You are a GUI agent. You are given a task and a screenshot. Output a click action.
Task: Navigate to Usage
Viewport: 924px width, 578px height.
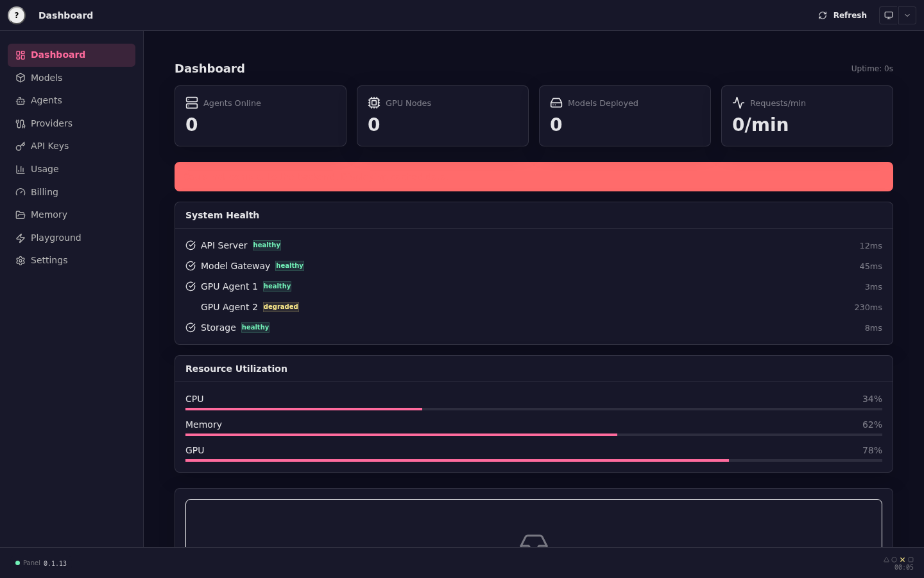pyautogui.click(x=71, y=170)
